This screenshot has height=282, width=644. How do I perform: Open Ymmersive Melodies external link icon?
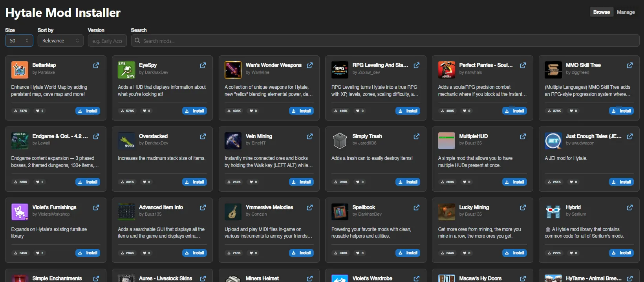310,208
